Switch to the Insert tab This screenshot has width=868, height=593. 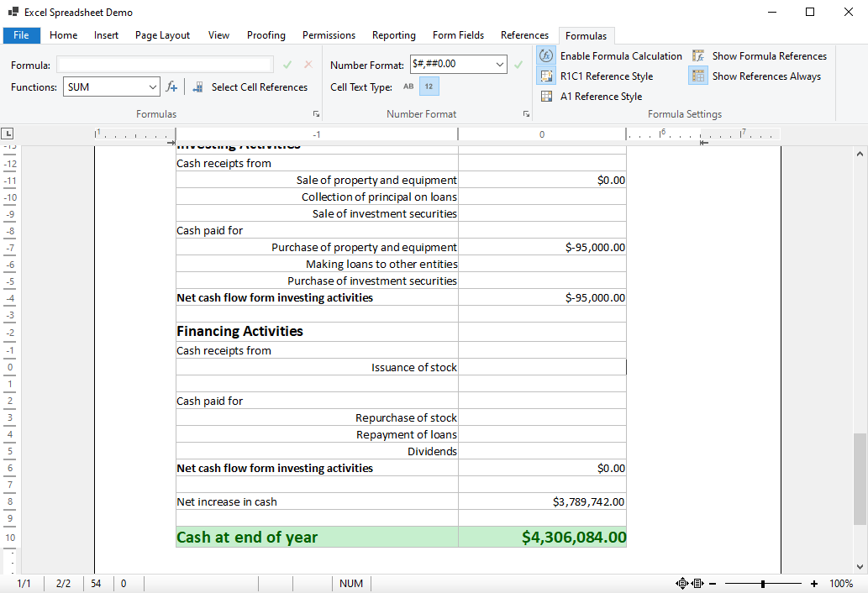pos(106,34)
